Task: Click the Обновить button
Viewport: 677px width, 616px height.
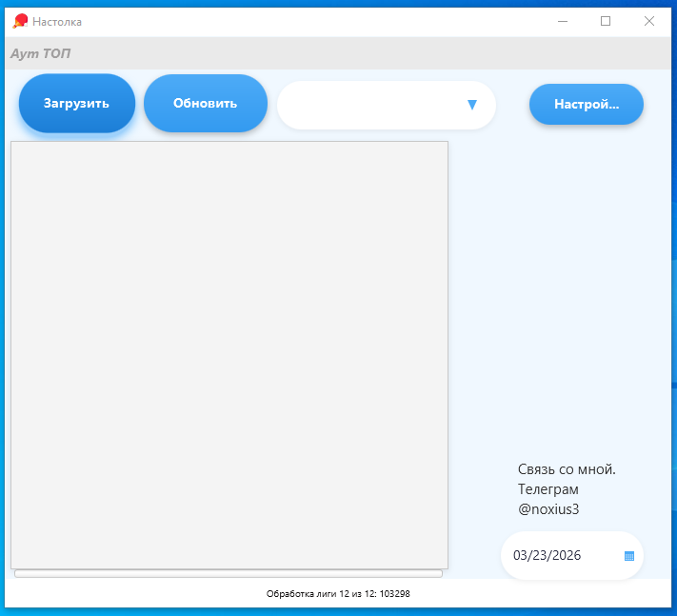Action: click(205, 104)
